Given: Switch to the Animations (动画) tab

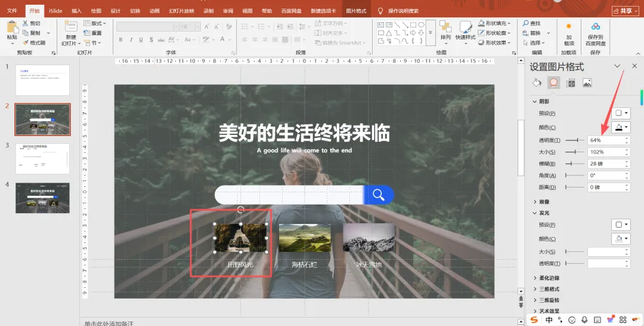Looking at the screenshot, I should [154, 11].
